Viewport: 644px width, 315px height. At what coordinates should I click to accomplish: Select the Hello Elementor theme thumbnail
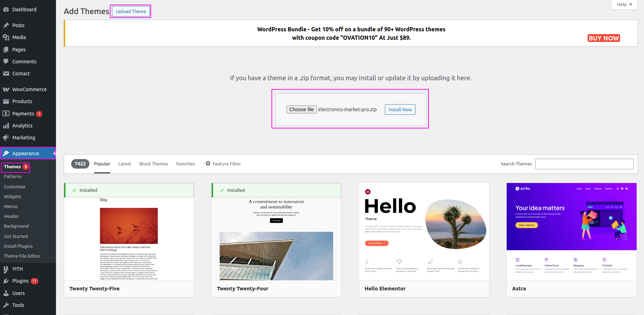(x=424, y=232)
